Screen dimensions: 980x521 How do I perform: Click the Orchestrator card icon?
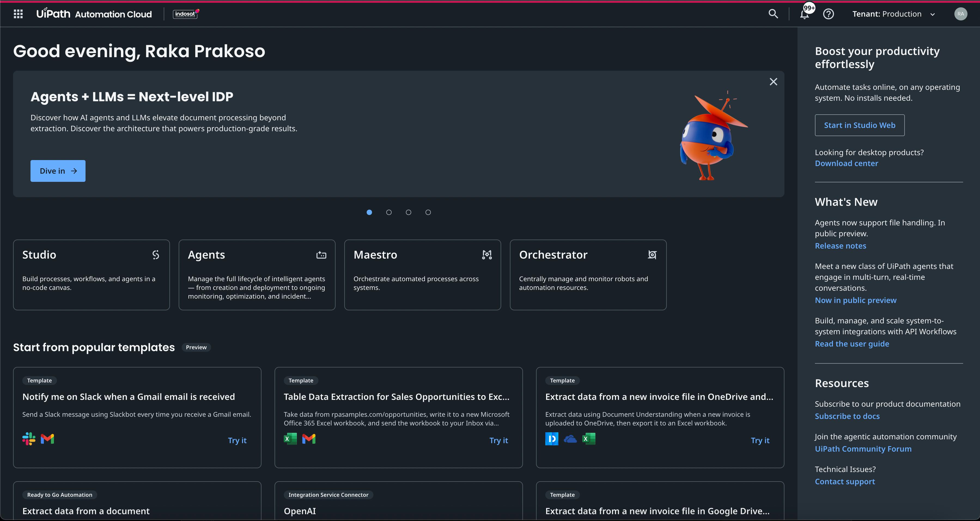pos(652,255)
